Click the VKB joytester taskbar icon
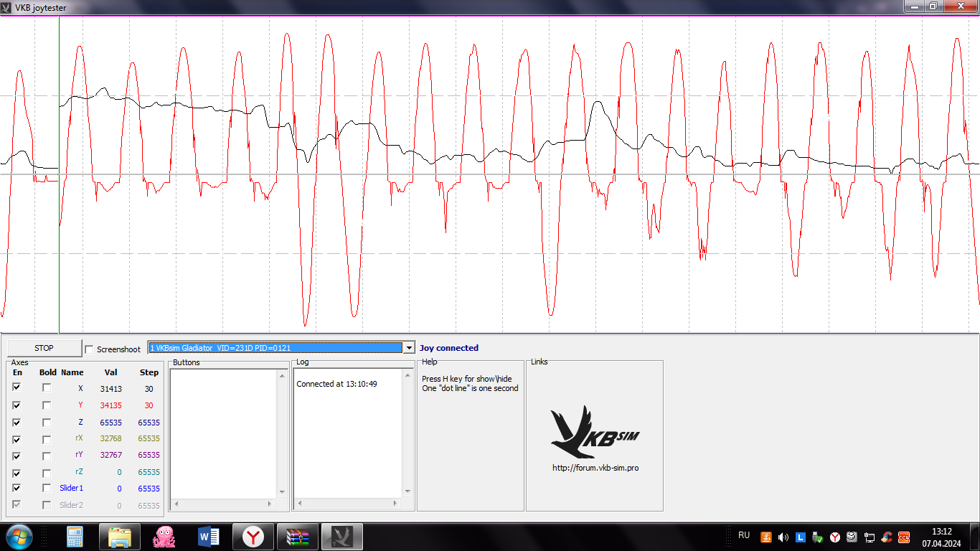Image resolution: width=980 pixels, height=551 pixels. [x=341, y=537]
